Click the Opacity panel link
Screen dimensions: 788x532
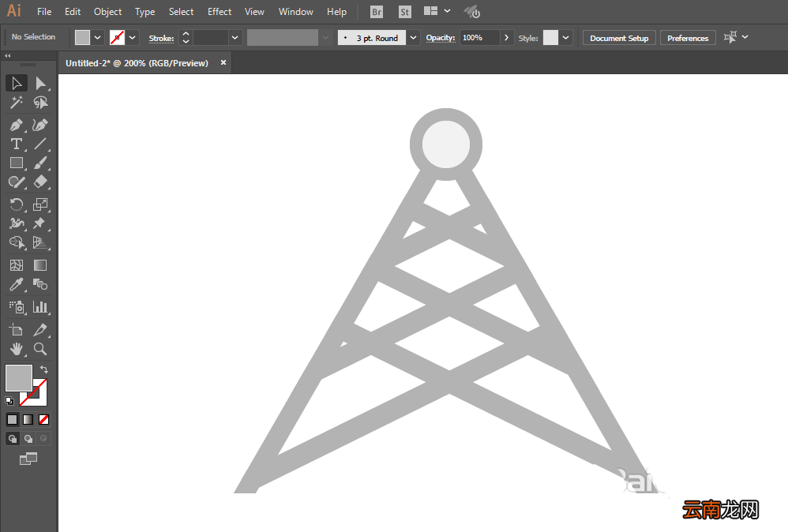(441, 38)
